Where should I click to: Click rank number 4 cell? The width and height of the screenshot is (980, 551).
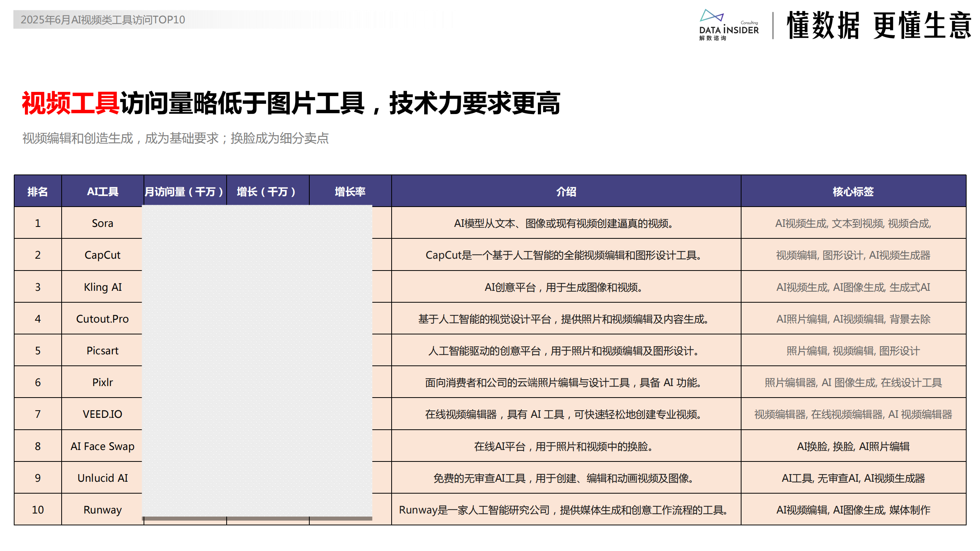(x=38, y=319)
